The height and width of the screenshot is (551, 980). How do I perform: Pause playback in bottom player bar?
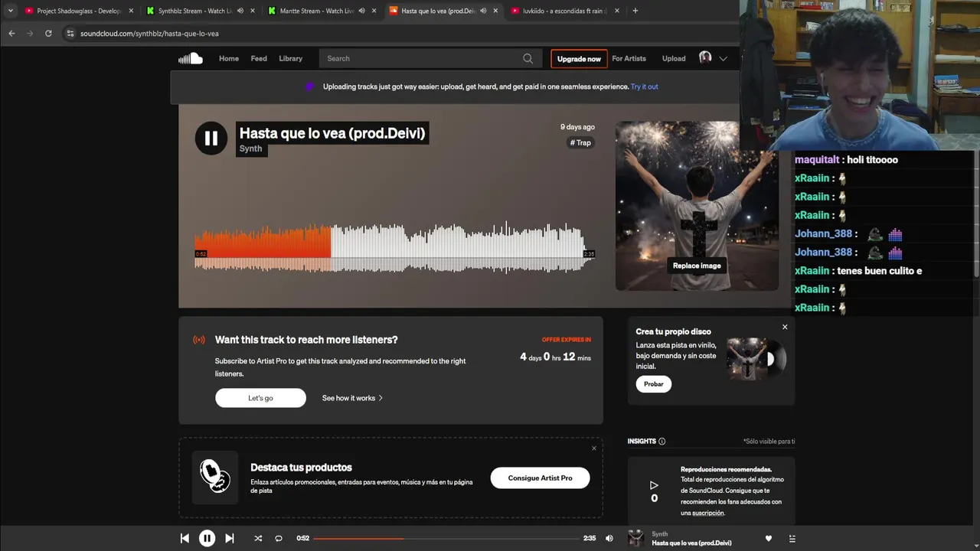pos(207,538)
